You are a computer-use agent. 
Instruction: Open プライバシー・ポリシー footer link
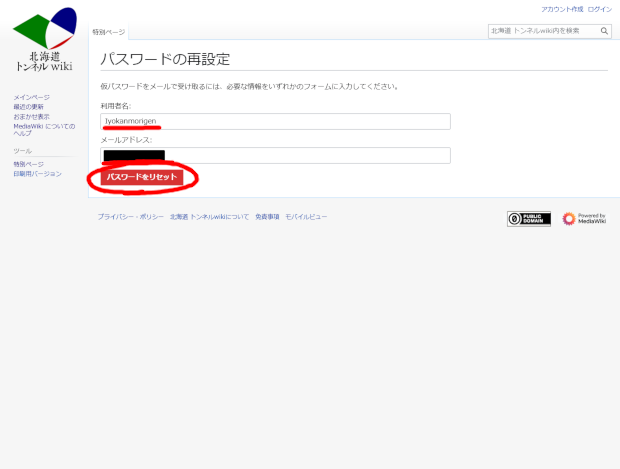[129, 216]
